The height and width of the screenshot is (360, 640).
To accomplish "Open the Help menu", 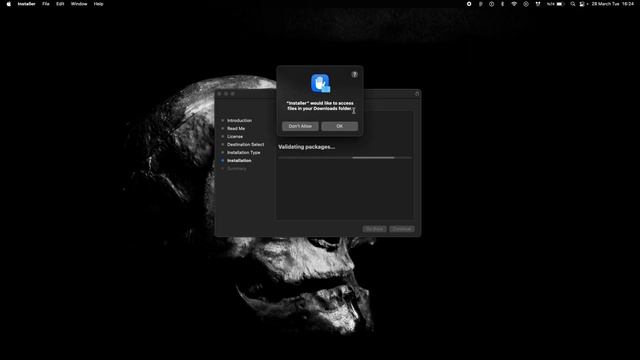I will pos(98,4).
